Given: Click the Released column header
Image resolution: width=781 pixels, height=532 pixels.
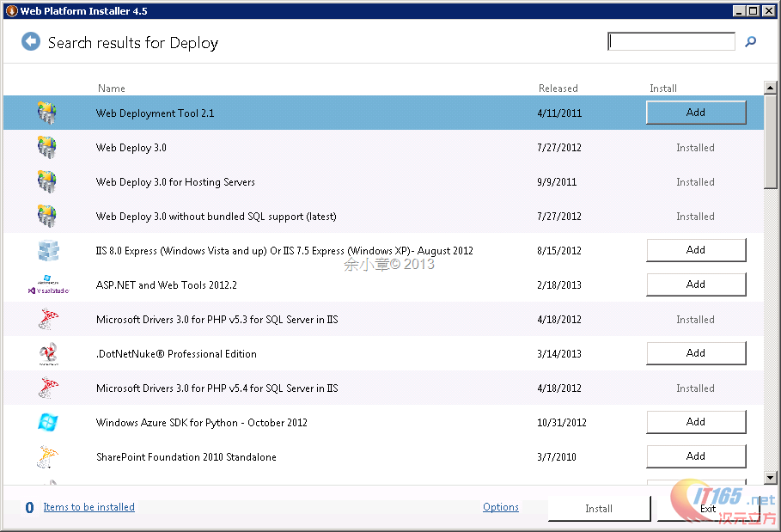Looking at the screenshot, I should 558,89.
